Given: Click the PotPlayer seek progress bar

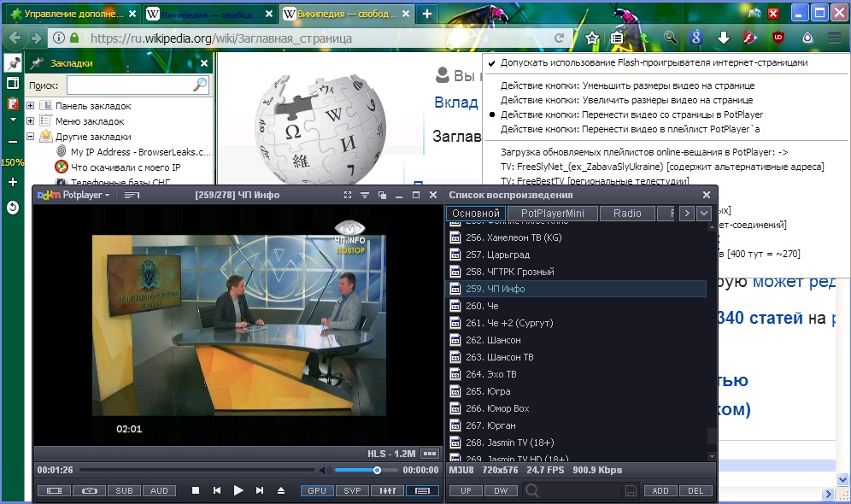Looking at the screenshot, I should [197, 471].
